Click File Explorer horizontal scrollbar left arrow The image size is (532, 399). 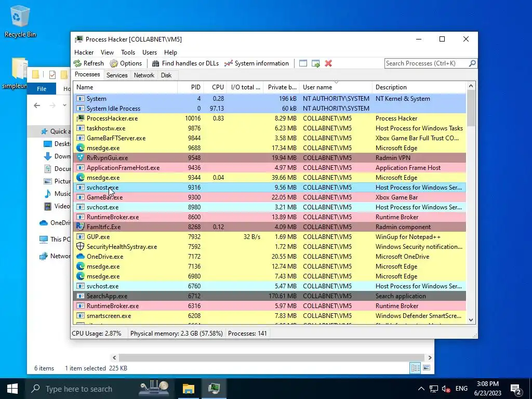coord(114,357)
